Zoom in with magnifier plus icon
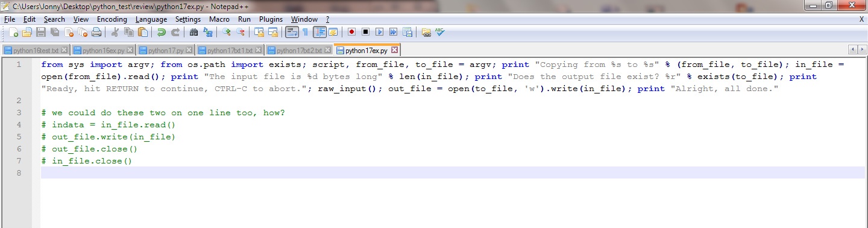The height and width of the screenshot is (228, 868). pos(227,32)
